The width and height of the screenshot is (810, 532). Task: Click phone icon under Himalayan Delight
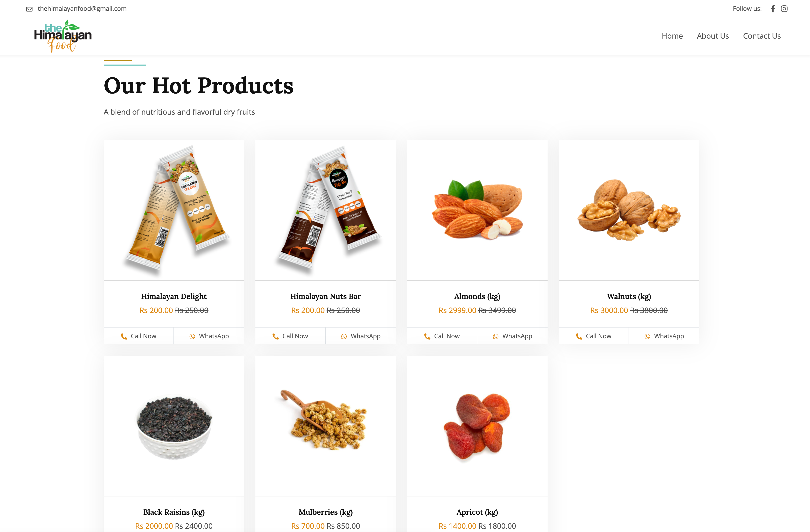pos(124,336)
